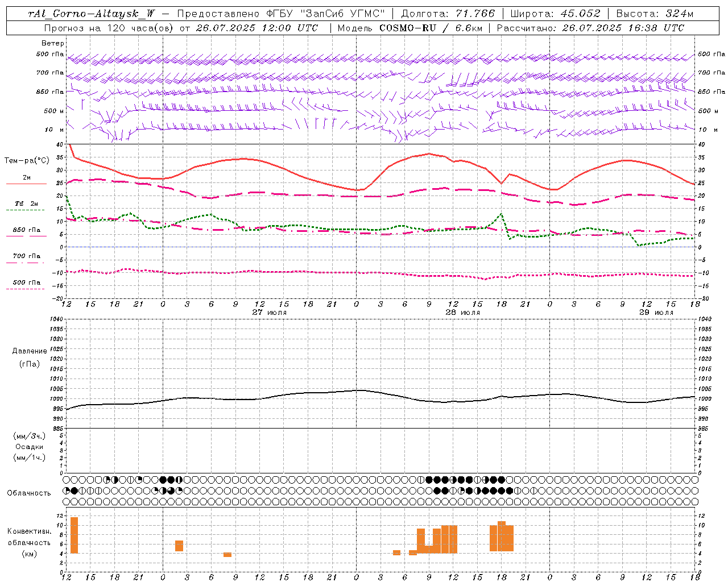The height and width of the screenshot is (582, 728).
Task: Click the Тем-ра(°C) temperature panel label
Action: tap(27, 161)
